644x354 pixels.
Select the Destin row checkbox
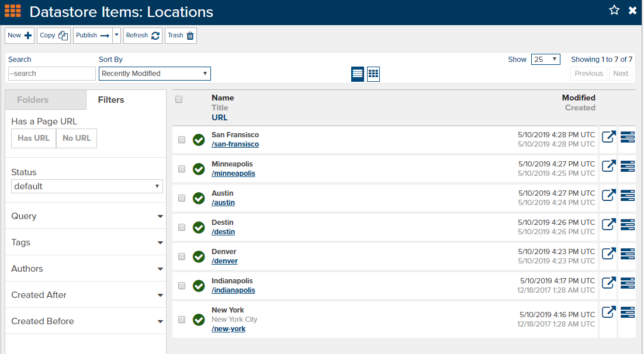182,227
